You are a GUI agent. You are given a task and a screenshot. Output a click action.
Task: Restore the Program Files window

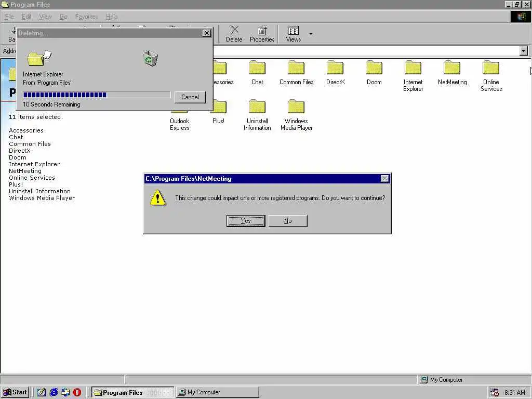(517, 4)
